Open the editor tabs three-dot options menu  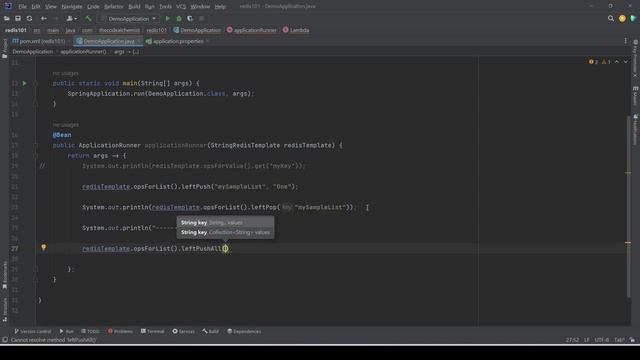(625, 41)
